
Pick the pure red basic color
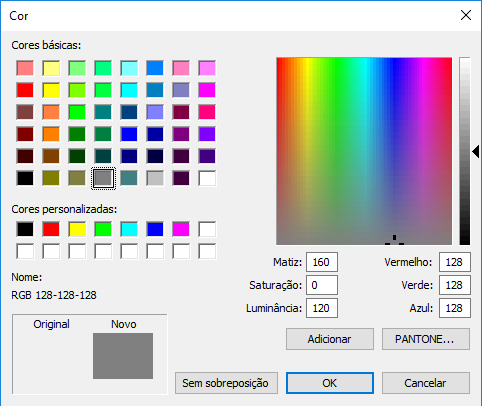pyautogui.click(x=25, y=90)
